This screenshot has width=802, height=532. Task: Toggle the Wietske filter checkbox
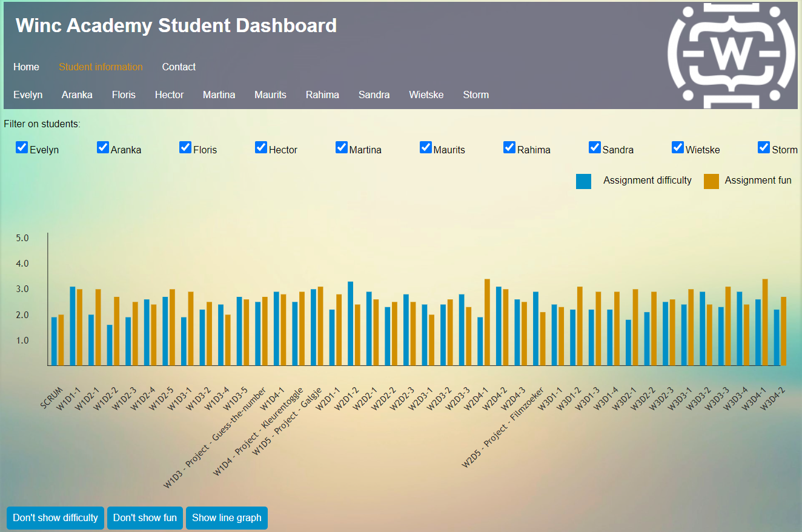coord(678,147)
